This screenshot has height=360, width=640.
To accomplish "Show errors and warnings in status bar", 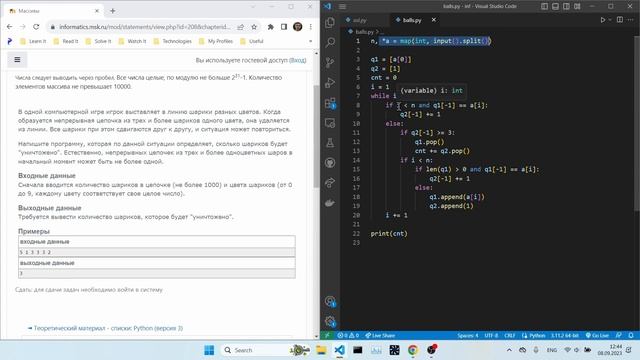I will (348, 336).
